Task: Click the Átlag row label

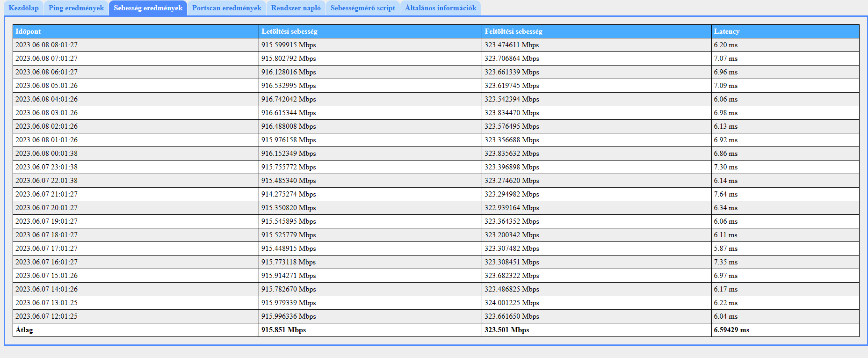Action: click(24, 330)
